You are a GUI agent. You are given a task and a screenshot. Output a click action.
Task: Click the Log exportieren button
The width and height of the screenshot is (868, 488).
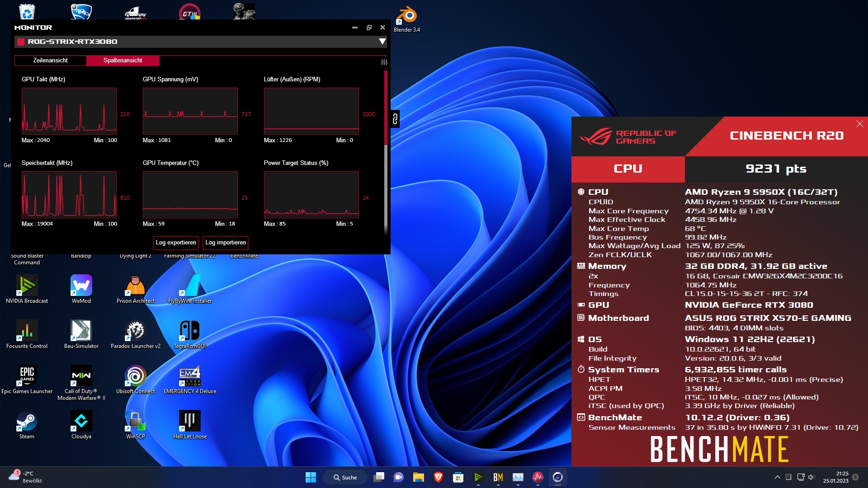176,243
